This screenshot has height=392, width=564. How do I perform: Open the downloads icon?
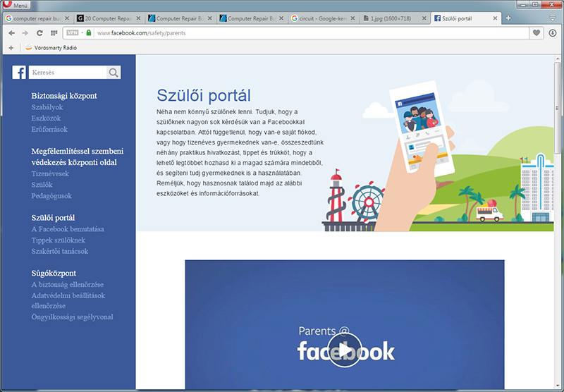pyautogui.click(x=553, y=33)
